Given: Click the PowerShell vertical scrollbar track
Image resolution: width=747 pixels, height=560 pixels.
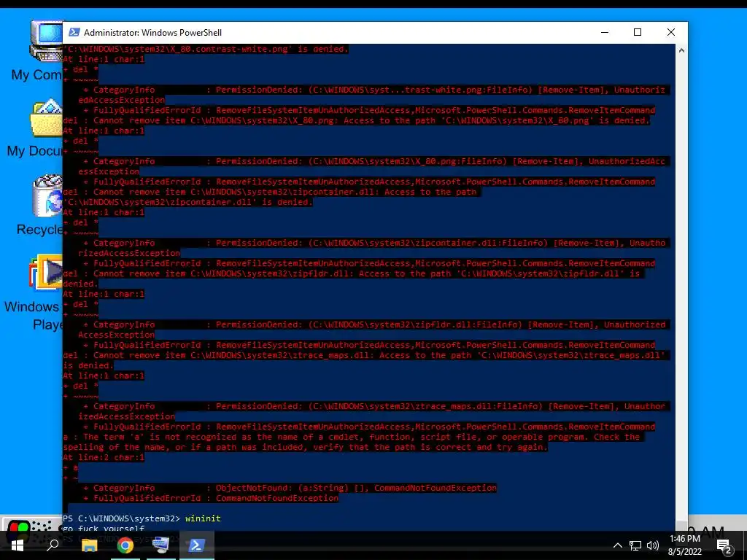Looking at the screenshot, I should tap(682, 286).
